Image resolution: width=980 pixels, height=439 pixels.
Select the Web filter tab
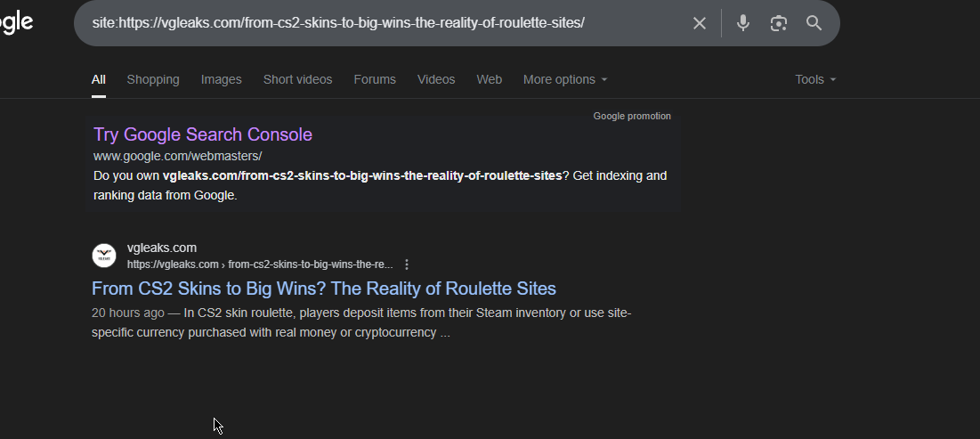coord(489,79)
